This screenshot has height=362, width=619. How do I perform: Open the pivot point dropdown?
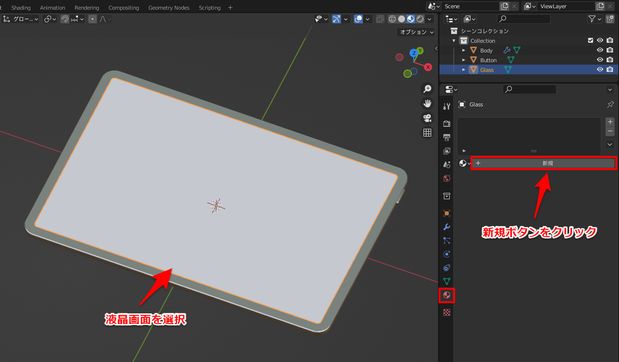click(50, 19)
